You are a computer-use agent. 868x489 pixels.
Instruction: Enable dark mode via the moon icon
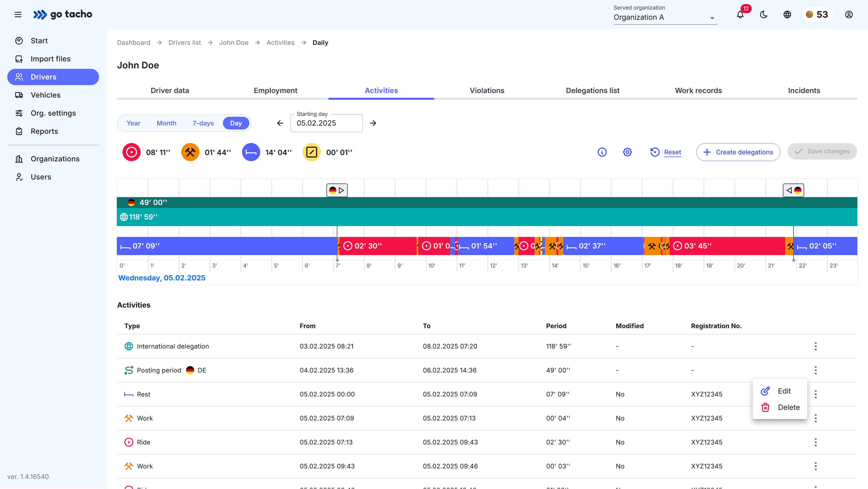click(764, 14)
